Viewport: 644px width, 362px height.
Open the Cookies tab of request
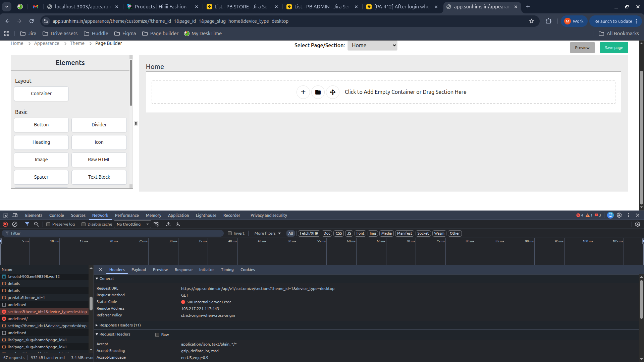click(248, 269)
